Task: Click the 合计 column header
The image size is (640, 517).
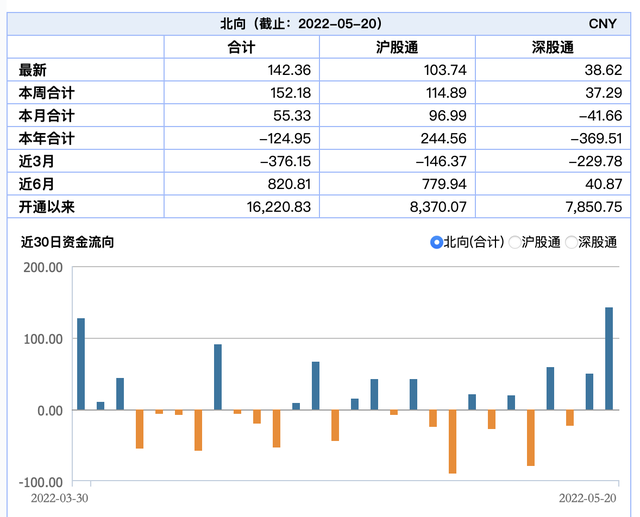Action: coord(241,47)
